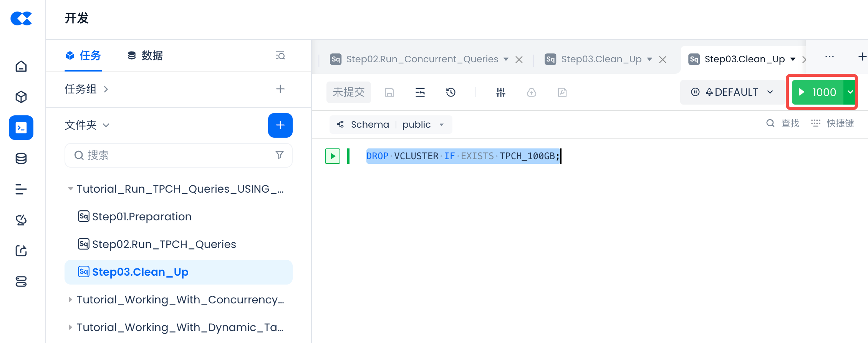Click the filter funnel icon in search box

(280, 155)
